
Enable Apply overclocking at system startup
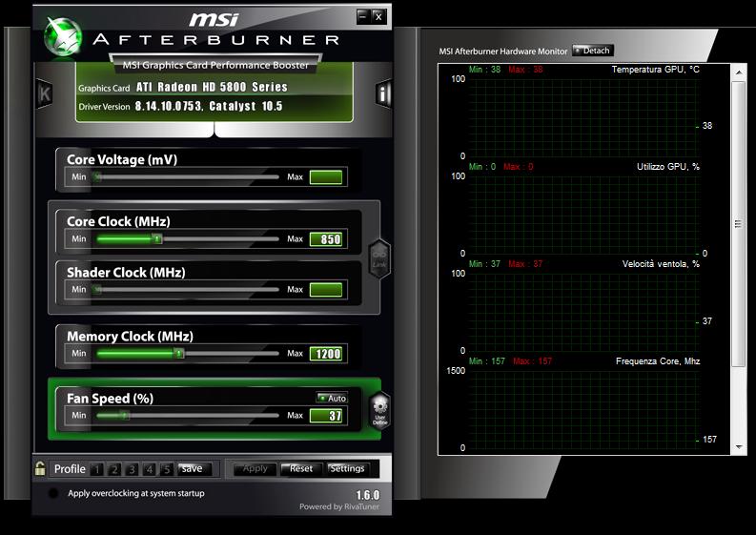point(53,493)
